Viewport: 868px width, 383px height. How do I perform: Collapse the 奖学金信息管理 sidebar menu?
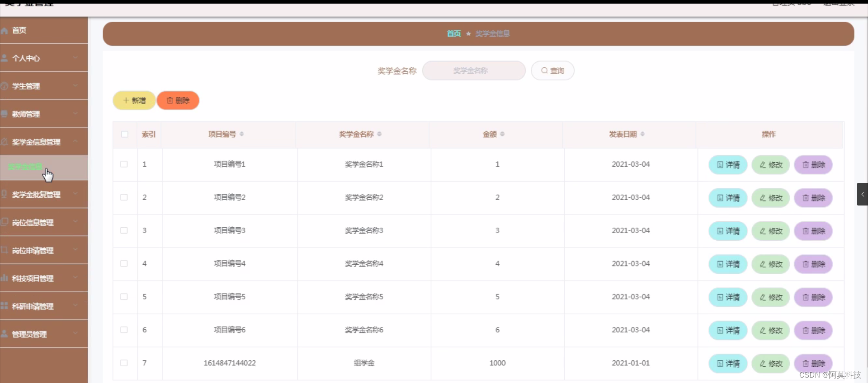tap(44, 142)
